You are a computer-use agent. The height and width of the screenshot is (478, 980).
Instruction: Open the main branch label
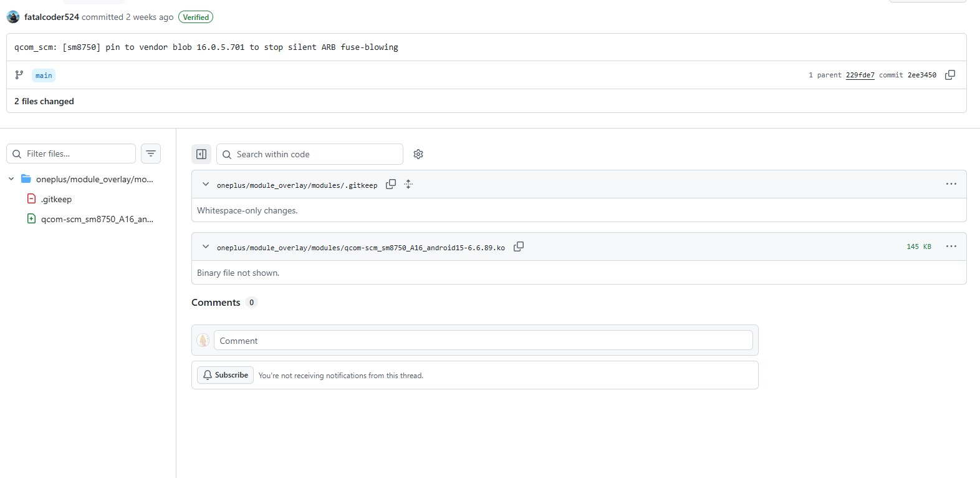pyautogui.click(x=44, y=76)
